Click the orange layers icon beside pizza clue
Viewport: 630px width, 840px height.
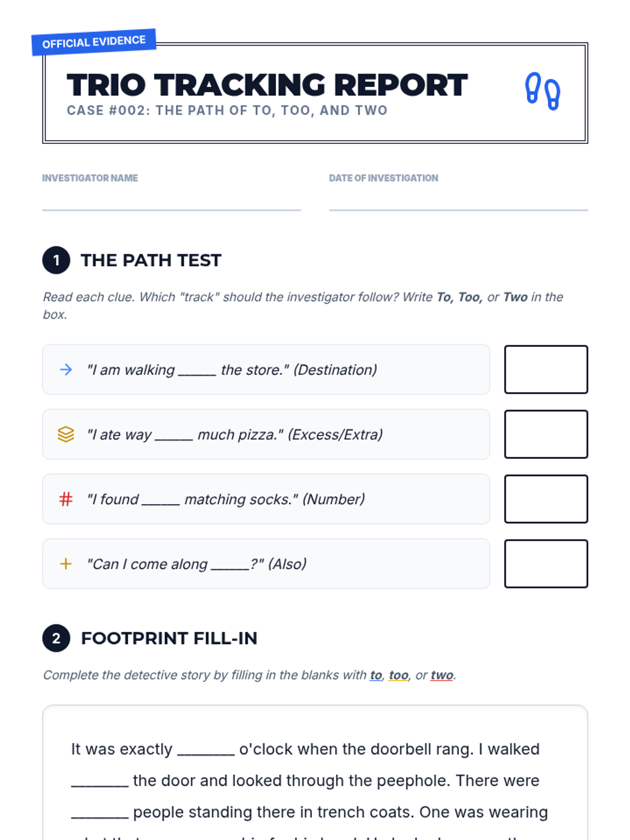[66, 434]
